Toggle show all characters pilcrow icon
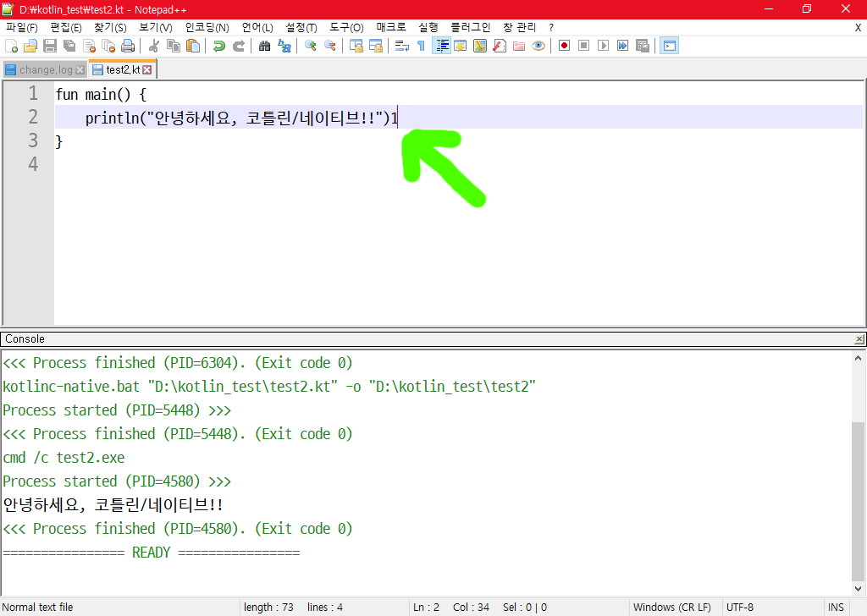This screenshot has height=616, width=867. 422,46
